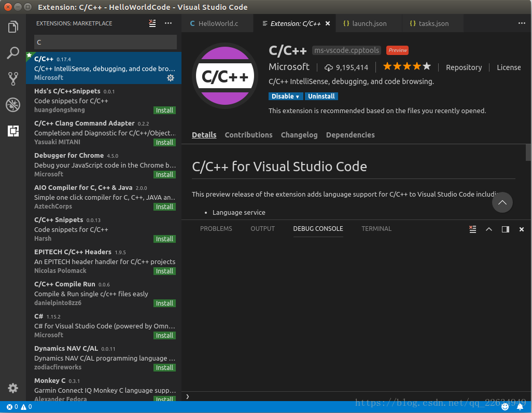Open Source Control view in activity bar
Screen dimensions: 532x413
tap(13, 78)
